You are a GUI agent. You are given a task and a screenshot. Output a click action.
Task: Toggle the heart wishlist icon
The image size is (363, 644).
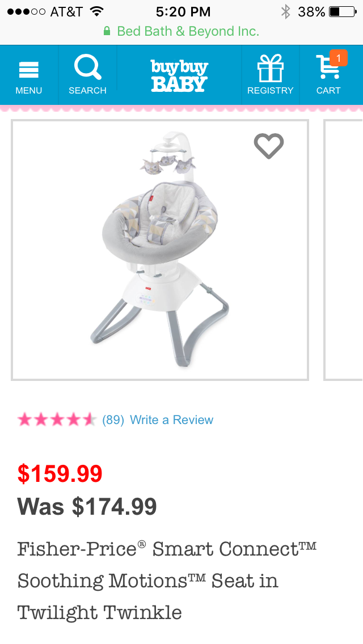269,146
